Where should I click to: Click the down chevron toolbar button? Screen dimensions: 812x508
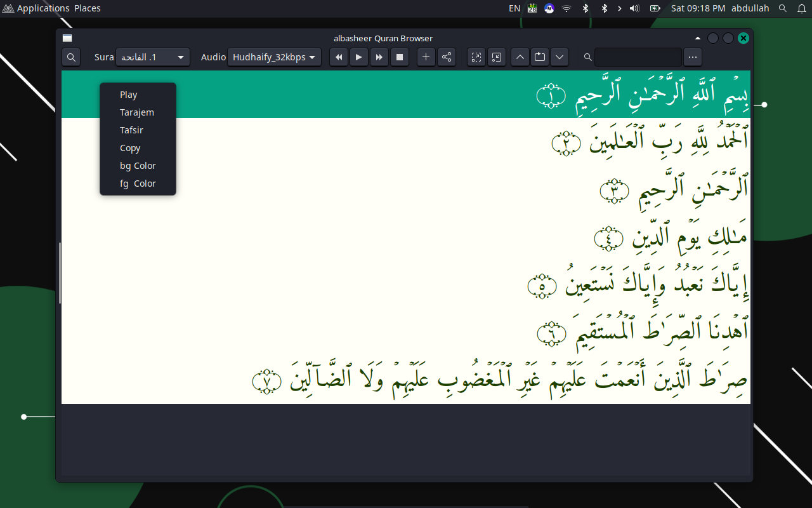coord(560,57)
